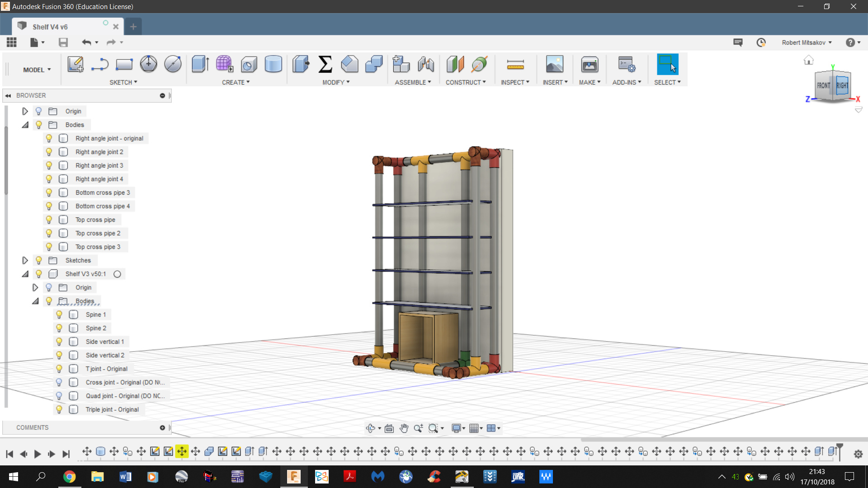
Task: Click the Create Form icon
Action: point(224,64)
